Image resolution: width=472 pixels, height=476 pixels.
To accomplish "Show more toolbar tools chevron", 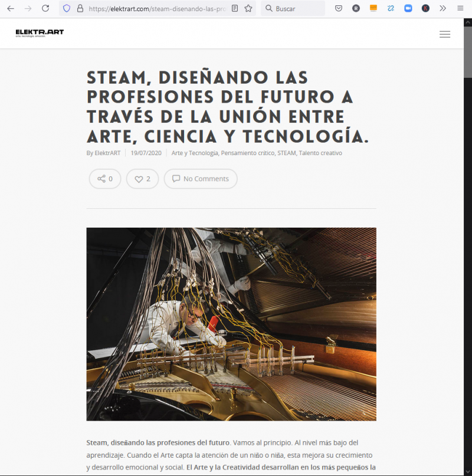I will [443, 8].
